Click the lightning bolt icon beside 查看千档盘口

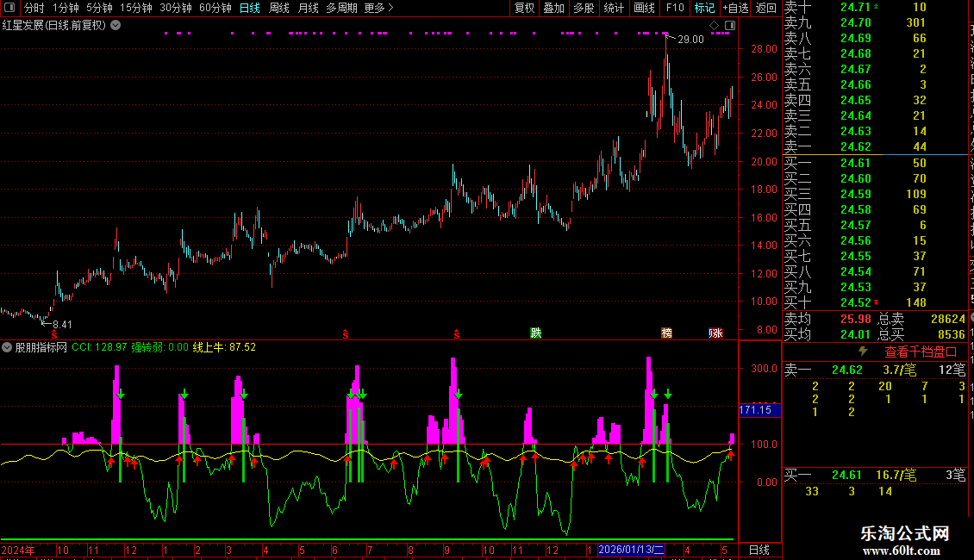pyautogui.click(x=863, y=352)
